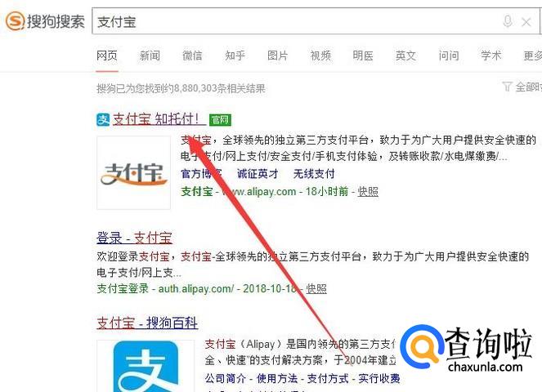The image size is (542, 392).
Task: Expand the 更多 tab options
Action: click(x=533, y=56)
